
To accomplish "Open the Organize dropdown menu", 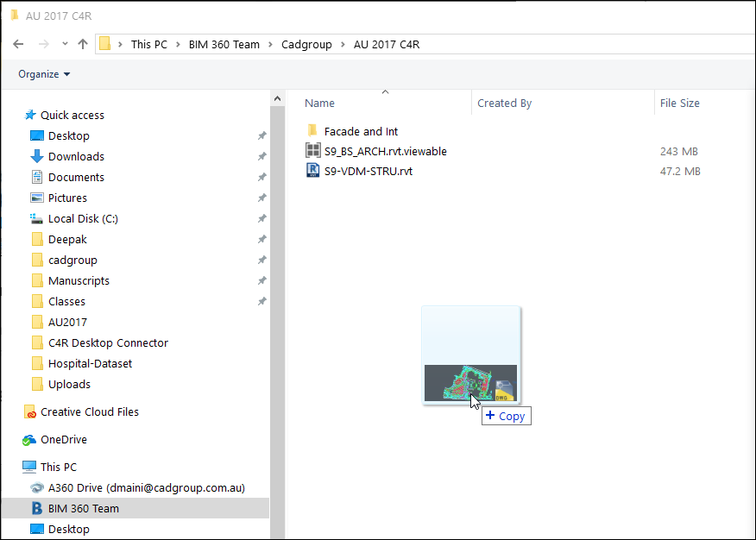I will point(44,74).
